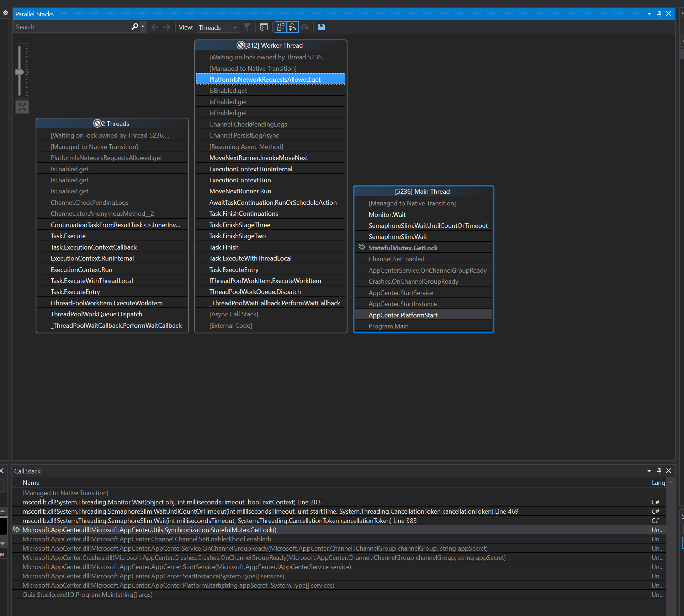Select PlatformIsNetworkRequestsAllowed.get in the Worker Thread
This screenshot has width=684, height=616.
(x=265, y=79)
